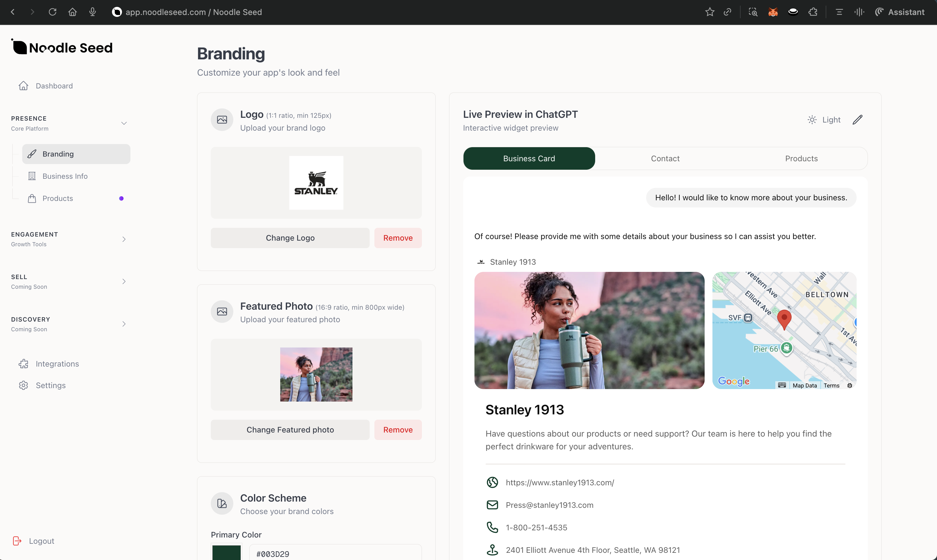Switch to the Contact preview tab
The height and width of the screenshot is (560, 937).
[665, 158]
